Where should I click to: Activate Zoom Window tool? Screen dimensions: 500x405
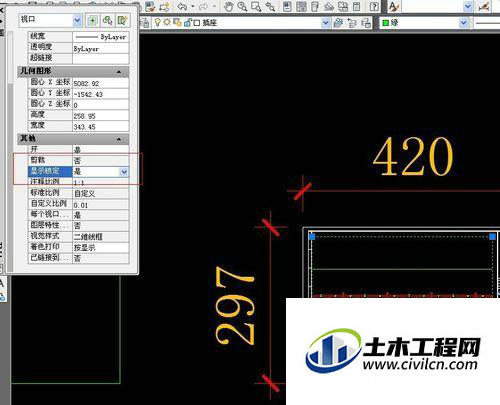(x=256, y=7)
